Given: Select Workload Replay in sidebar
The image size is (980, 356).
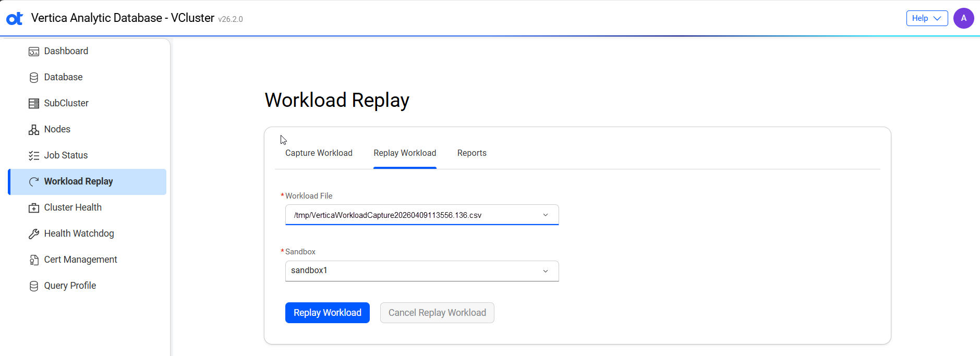Looking at the screenshot, I should (87, 181).
